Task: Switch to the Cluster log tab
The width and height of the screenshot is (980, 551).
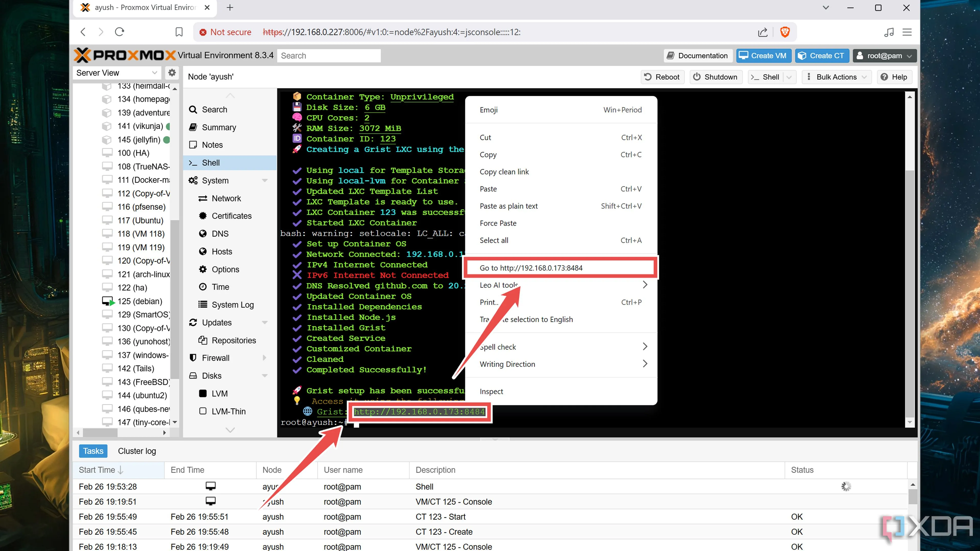Action: 137,451
